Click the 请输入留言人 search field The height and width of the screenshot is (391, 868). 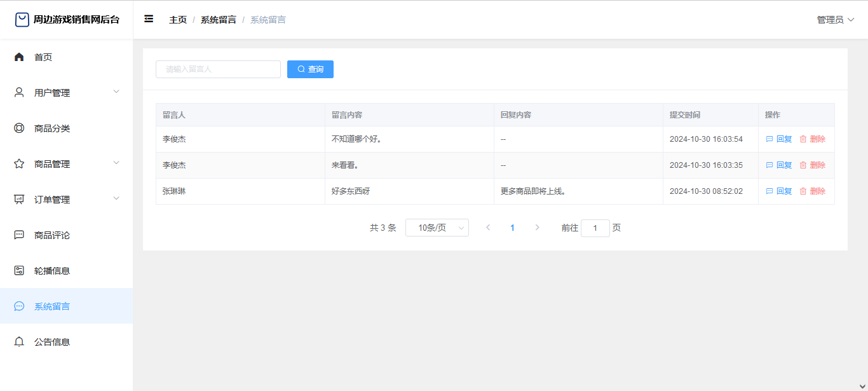click(x=218, y=69)
